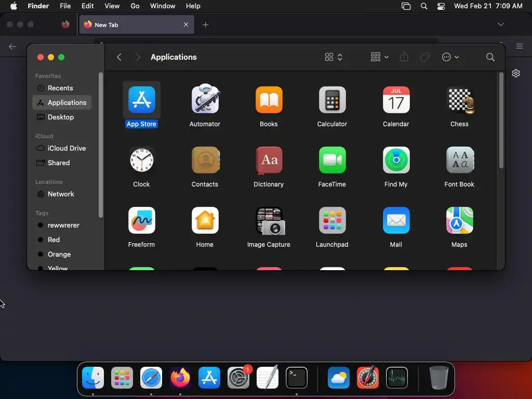
Task: Click Firefox back arrow button
Action: (x=12, y=46)
